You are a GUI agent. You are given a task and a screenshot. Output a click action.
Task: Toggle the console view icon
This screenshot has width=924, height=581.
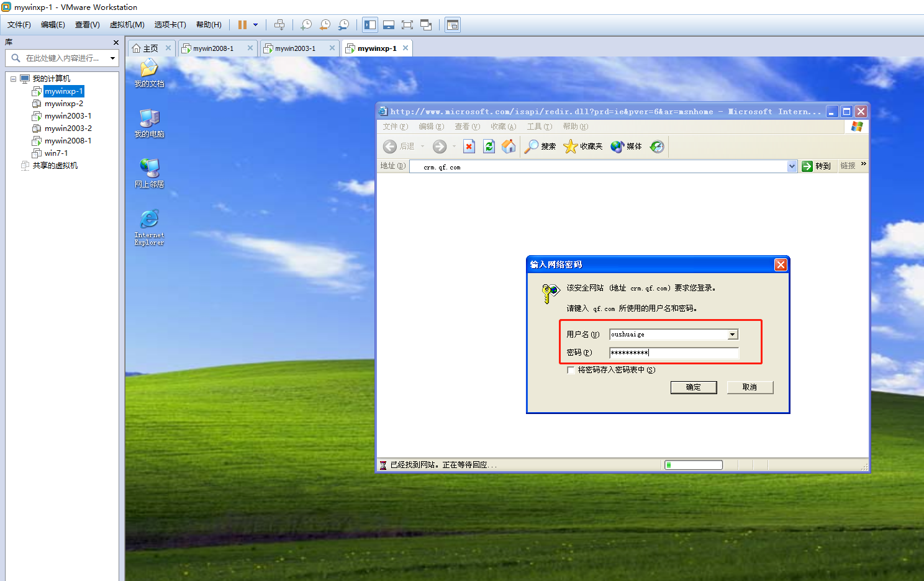tap(453, 25)
